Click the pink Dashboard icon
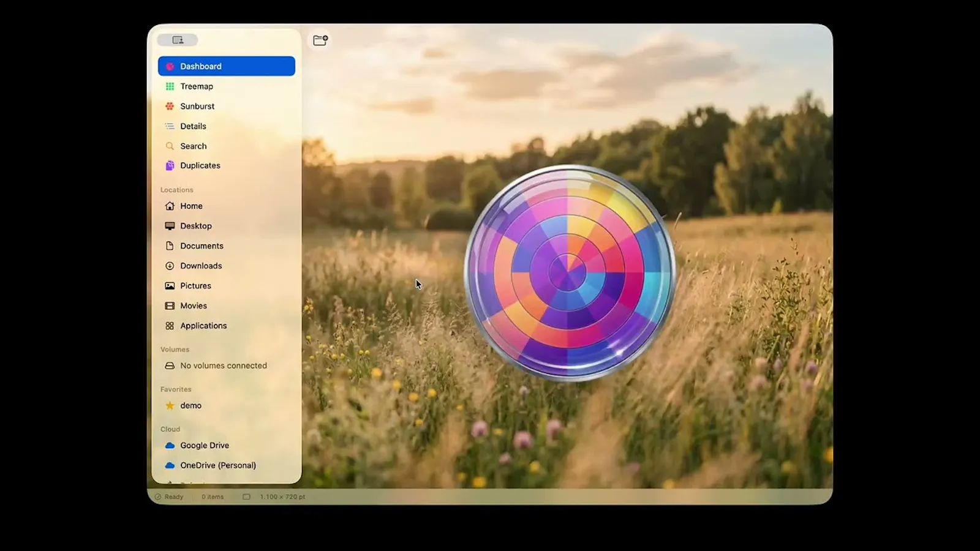 pos(170,66)
